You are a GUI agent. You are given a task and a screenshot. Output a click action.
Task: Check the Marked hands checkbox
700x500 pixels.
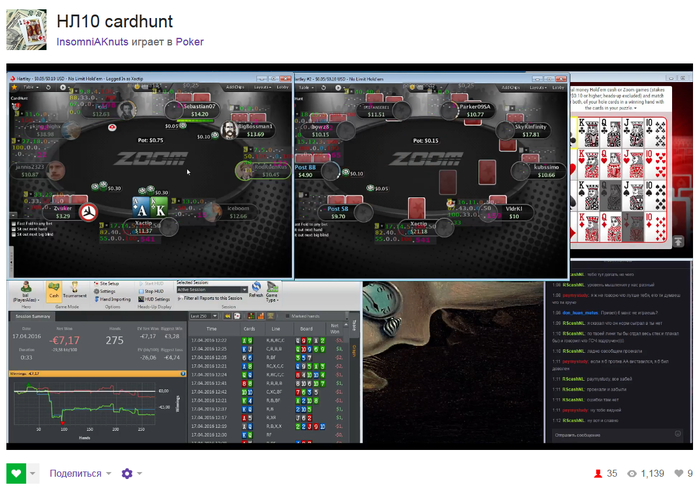[287, 316]
